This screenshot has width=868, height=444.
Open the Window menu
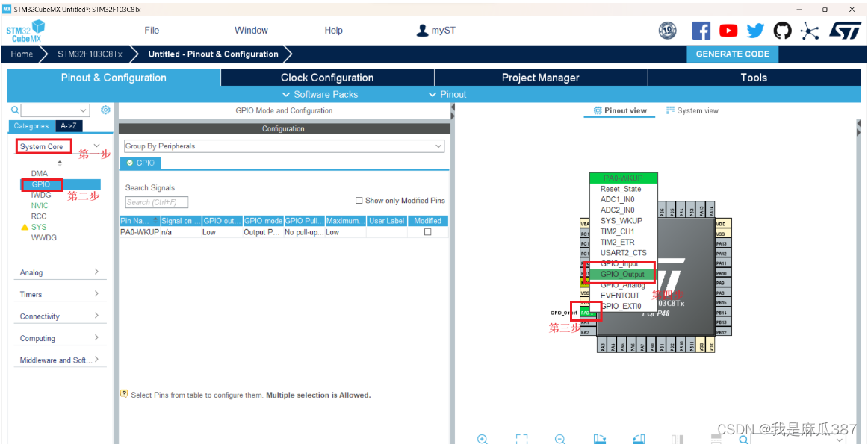coord(251,31)
